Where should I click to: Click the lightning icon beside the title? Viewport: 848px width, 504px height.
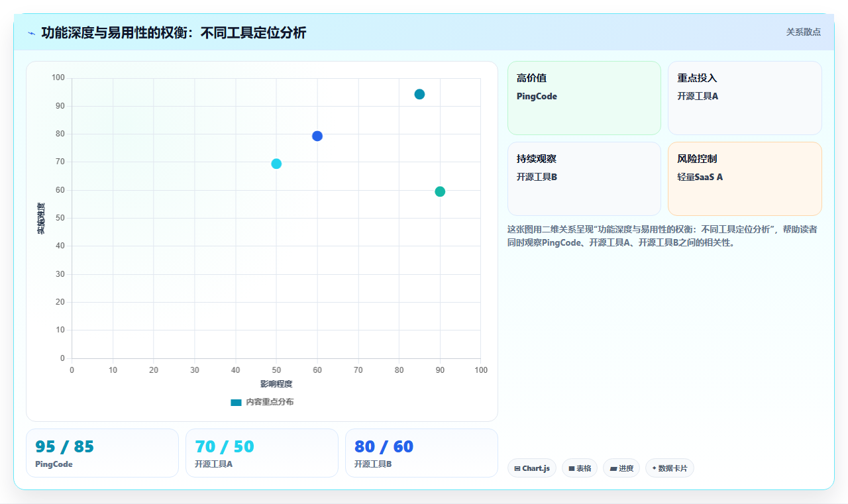point(31,32)
